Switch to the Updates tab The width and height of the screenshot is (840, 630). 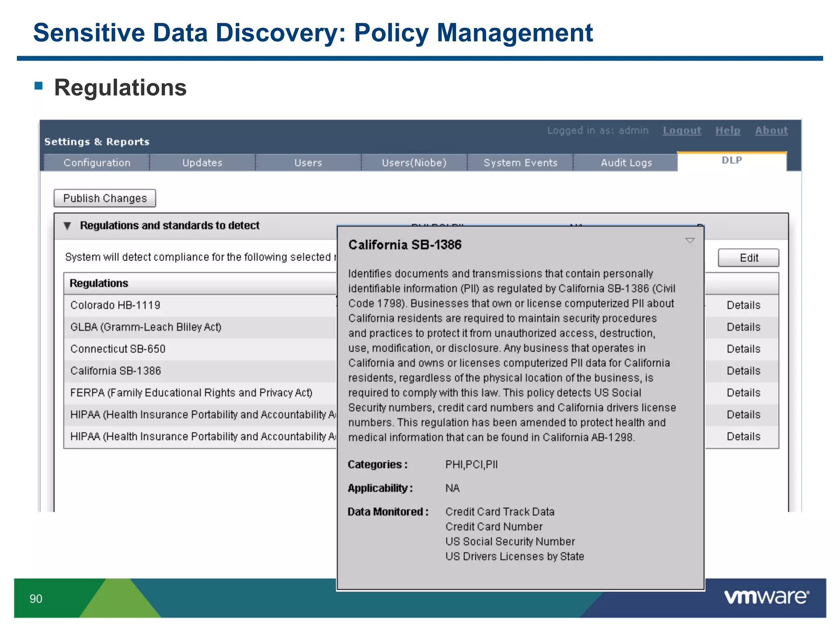coord(203,163)
